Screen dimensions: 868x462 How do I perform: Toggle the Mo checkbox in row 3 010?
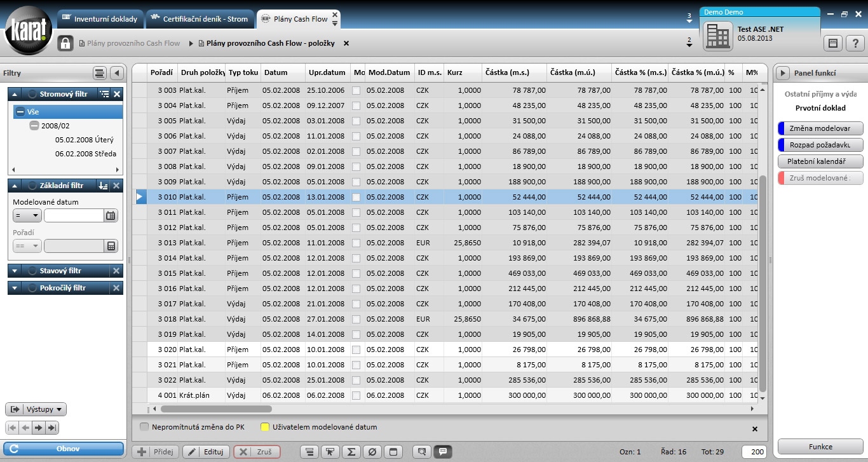356,198
